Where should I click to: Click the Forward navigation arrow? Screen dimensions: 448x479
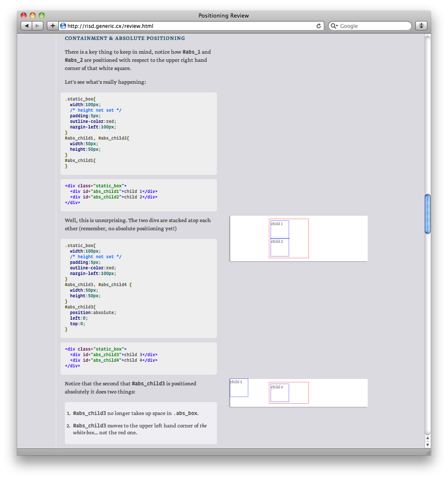(38, 26)
